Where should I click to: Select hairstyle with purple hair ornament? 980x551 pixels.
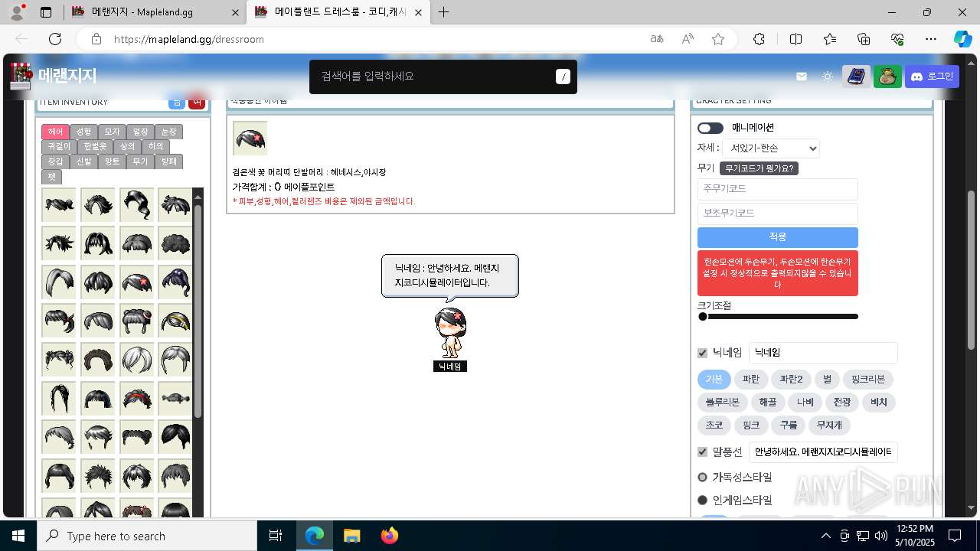[x=175, y=282]
